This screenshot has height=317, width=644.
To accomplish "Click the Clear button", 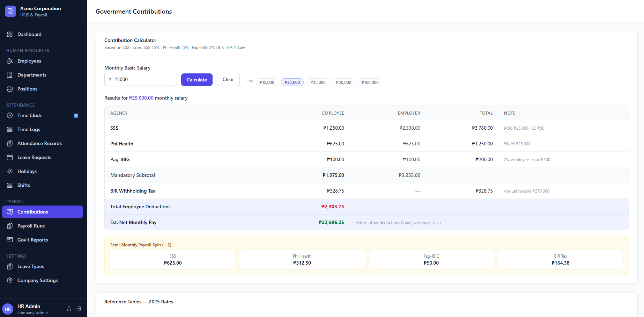I will [228, 79].
